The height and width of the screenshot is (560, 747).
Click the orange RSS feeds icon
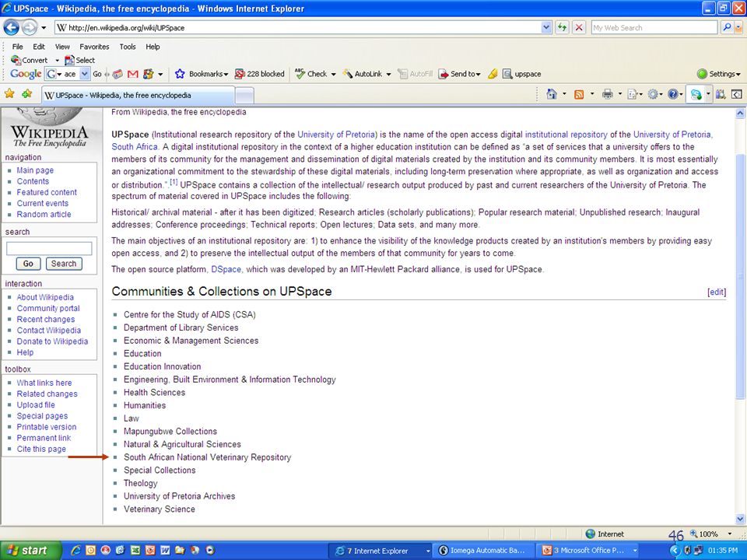pyautogui.click(x=579, y=94)
